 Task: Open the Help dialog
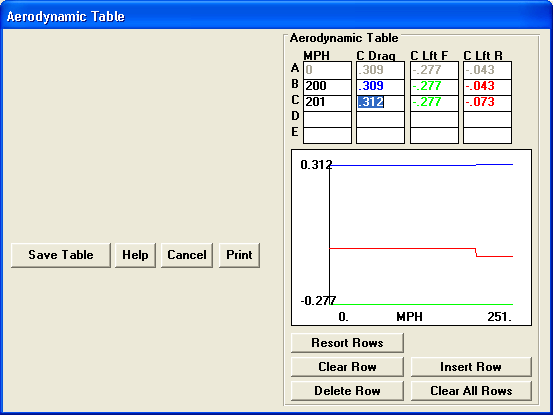[135, 255]
